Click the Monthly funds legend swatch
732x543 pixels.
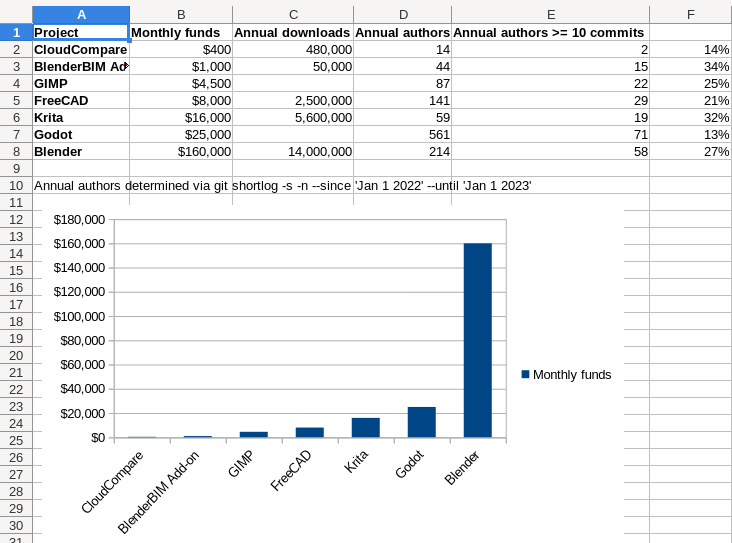(x=525, y=374)
